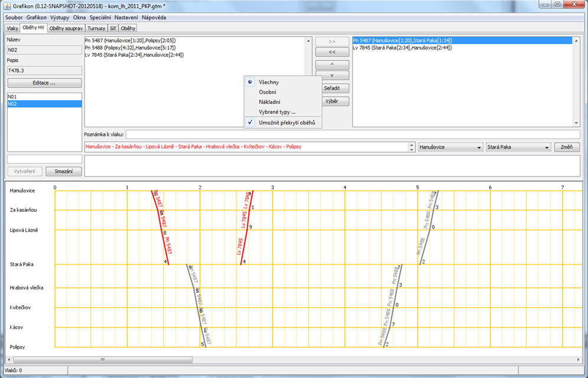Open the Okna menu
The height and width of the screenshot is (378, 588).
click(x=80, y=18)
